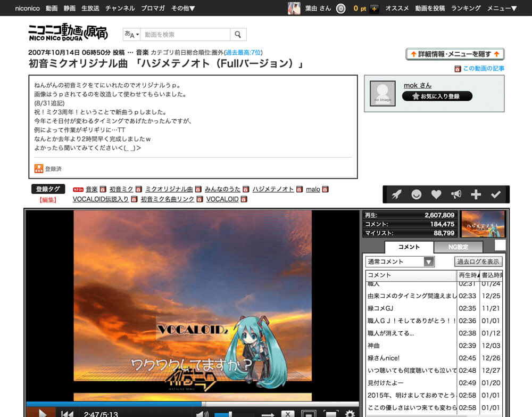Select the comment row 神曲

pos(434,345)
